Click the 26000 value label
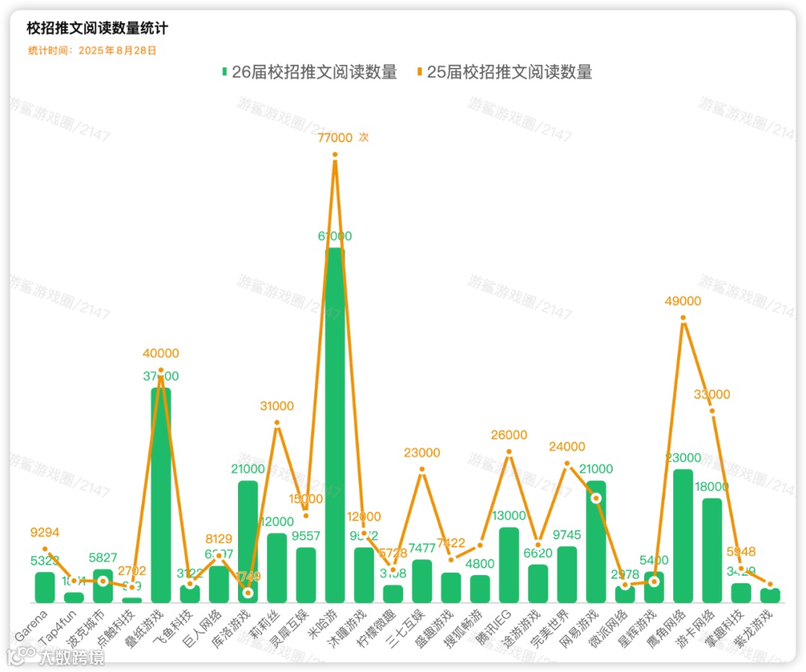 coord(509,435)
